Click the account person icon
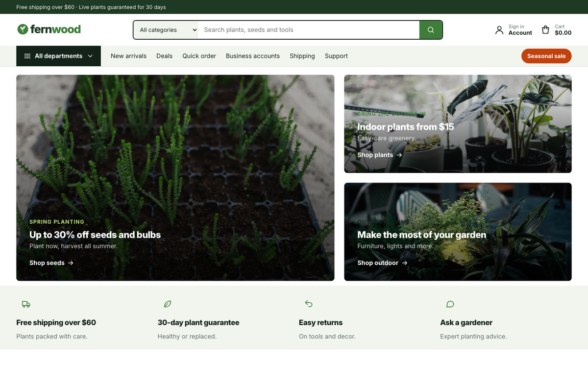This screenshot has width=588, height=368. click(x=499, y=30)
